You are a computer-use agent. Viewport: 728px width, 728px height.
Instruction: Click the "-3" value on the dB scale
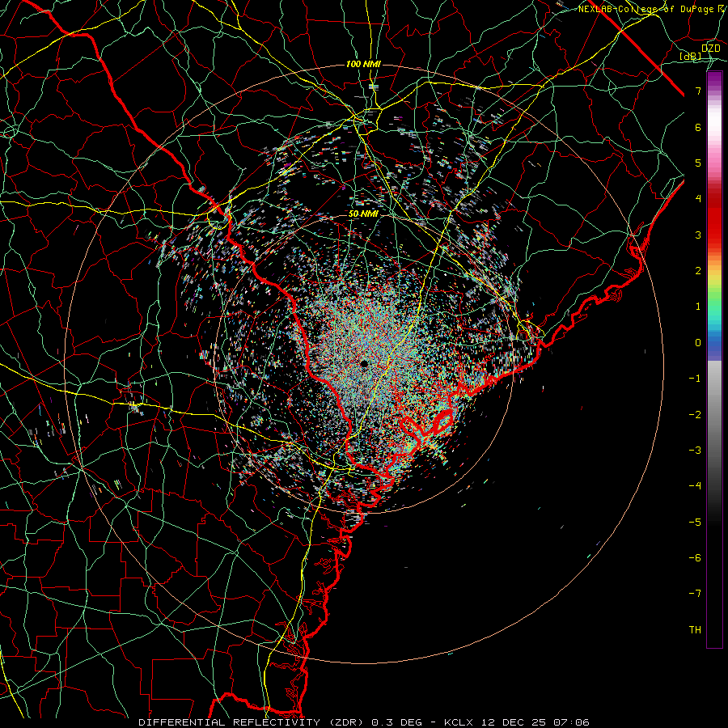tap(695, 450)
